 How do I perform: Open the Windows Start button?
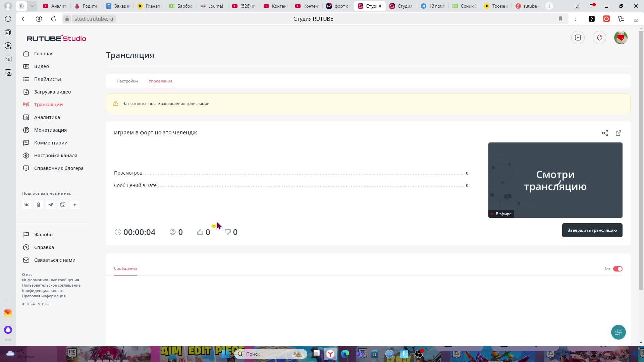pos(225,354)
